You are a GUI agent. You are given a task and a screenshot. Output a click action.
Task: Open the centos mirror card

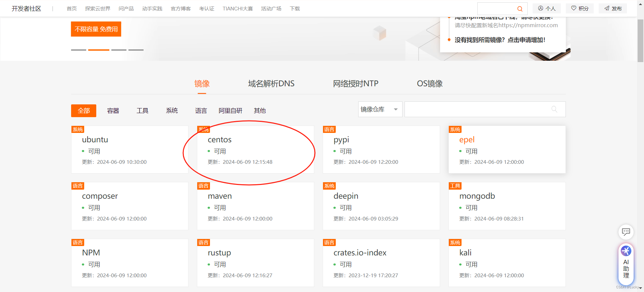pos(220,140)
